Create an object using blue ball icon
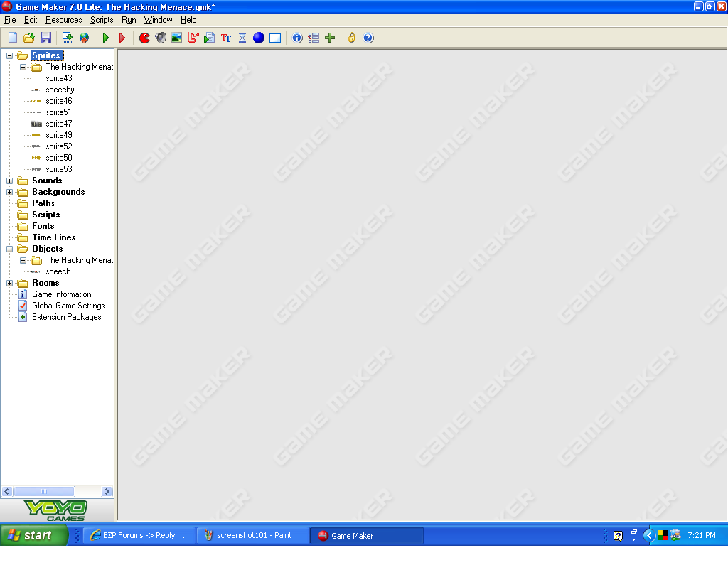This screenshot has height=565, width=728. pos(259,38)
